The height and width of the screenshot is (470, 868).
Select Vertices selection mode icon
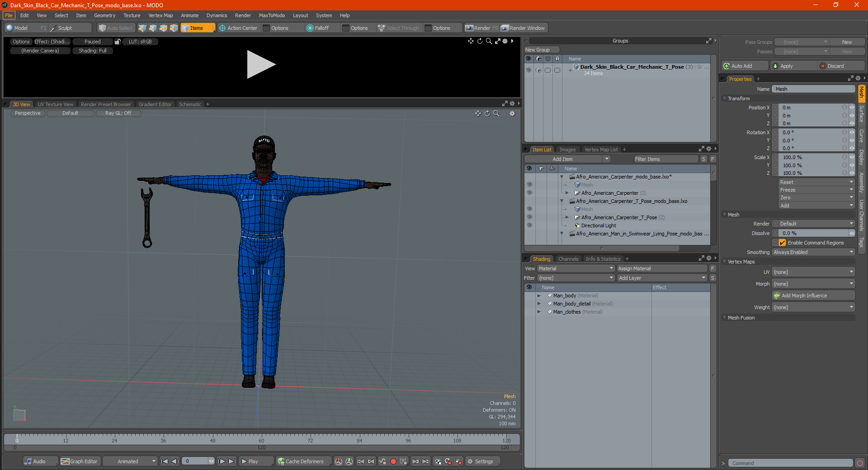click(142, 28)
